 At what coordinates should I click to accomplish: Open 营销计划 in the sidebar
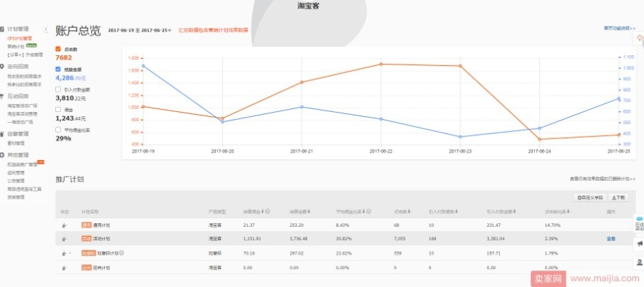click(16, 47)
